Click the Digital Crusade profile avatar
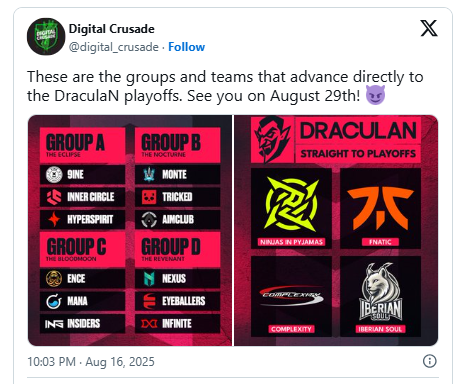The height and width of the screenshot is (384, 455). click(x=46, y=37)
